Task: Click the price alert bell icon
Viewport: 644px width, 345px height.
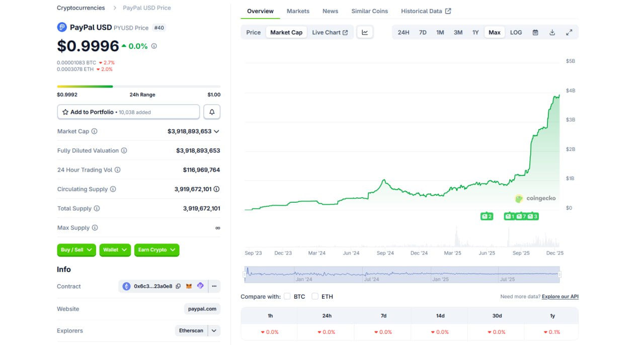Action: tap(212, 112)
